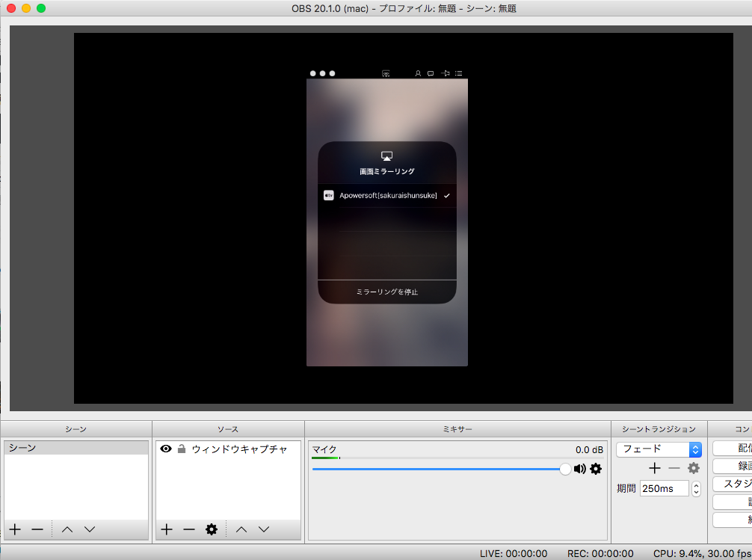Click the 期間 duration field 250ms

(665, 488)
